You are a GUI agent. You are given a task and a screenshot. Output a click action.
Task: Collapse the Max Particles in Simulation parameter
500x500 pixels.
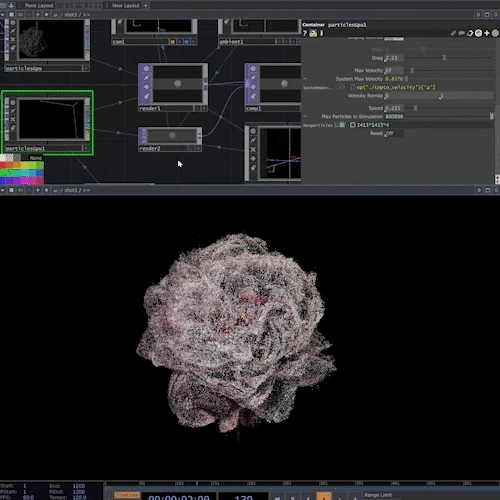305,117
